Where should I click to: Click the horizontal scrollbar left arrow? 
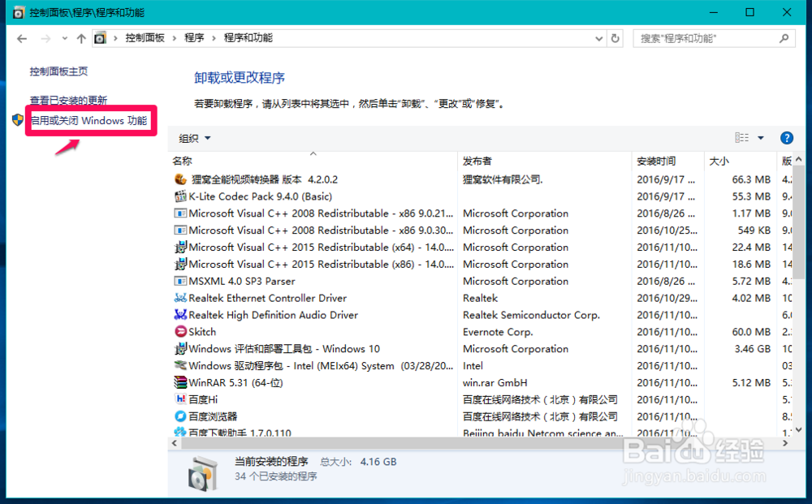pos(175,443)
